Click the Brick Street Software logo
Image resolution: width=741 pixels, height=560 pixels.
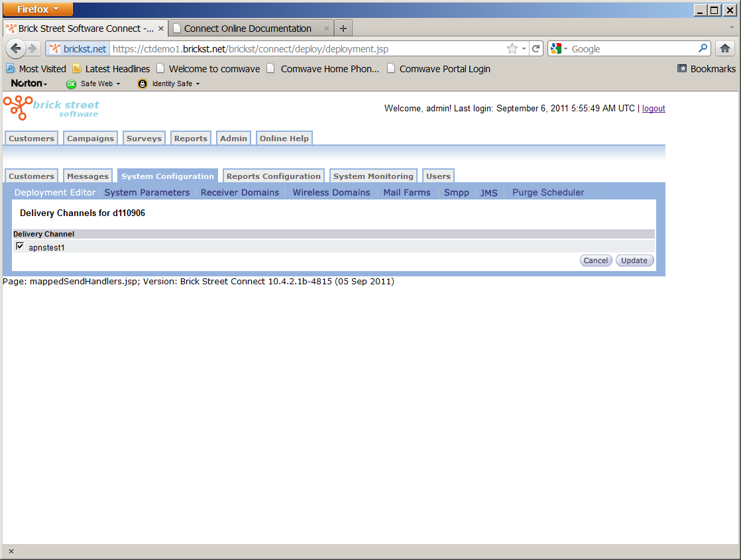51,108
